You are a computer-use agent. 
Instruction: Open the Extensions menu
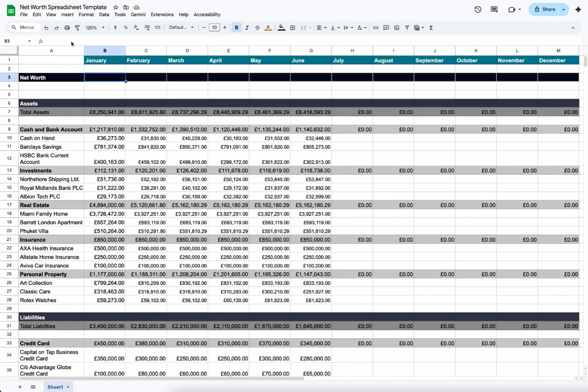click(162, 15)
